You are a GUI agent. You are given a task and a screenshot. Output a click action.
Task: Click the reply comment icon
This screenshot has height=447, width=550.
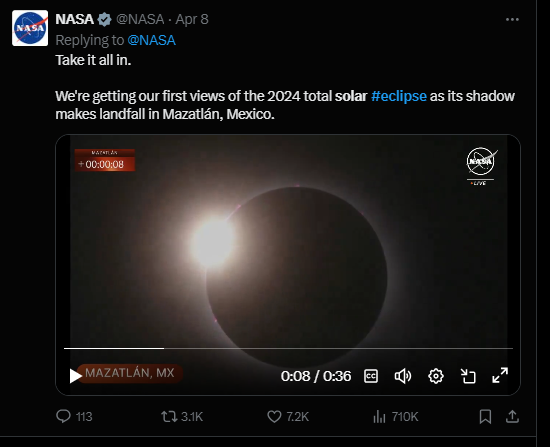(63, 416)
